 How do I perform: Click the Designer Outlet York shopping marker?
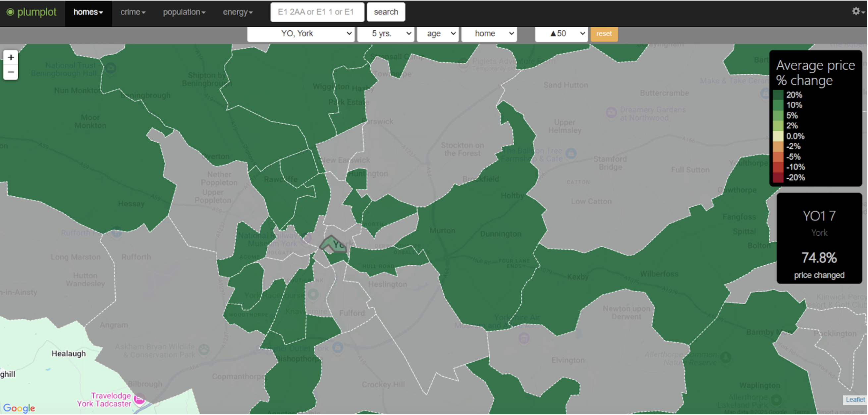[338, 347]
